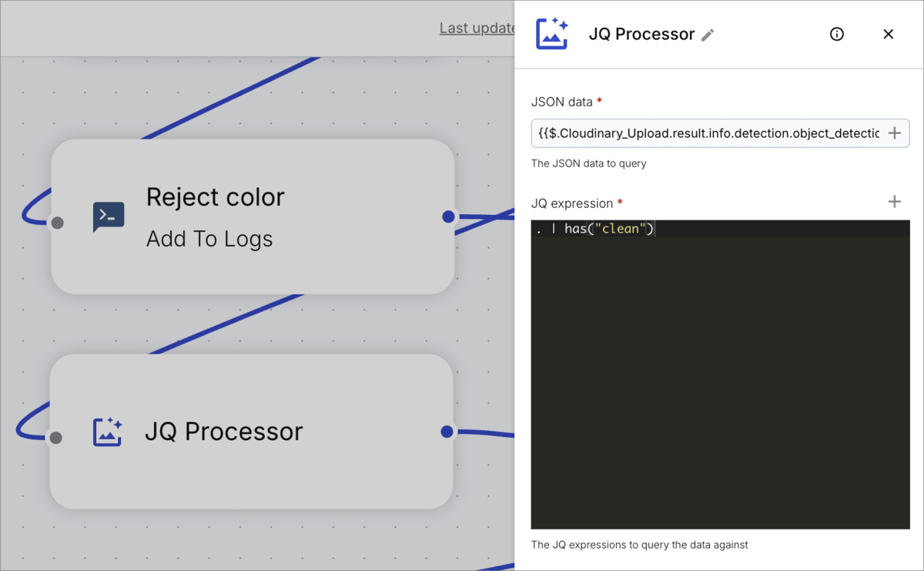Click the output port of the Reject color node
Screen dimensions: 924x571
point(449,217)
